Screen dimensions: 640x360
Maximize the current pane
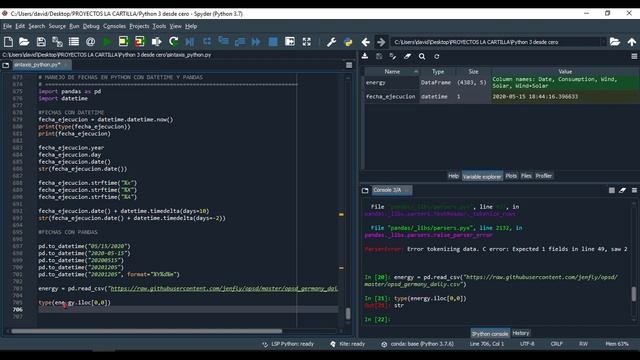pyautogui.click(x=290, y=42)
